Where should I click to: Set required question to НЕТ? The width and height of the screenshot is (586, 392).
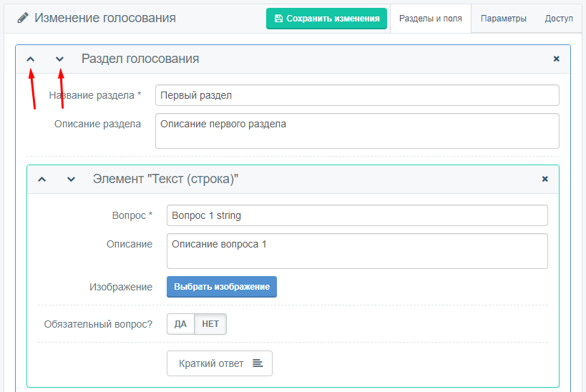[210, 324]
